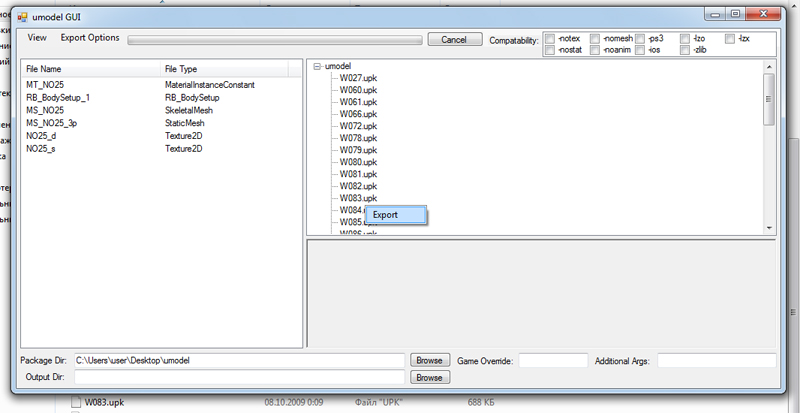Enable the -notex compatibility checkbox

[x=550, y=38]
